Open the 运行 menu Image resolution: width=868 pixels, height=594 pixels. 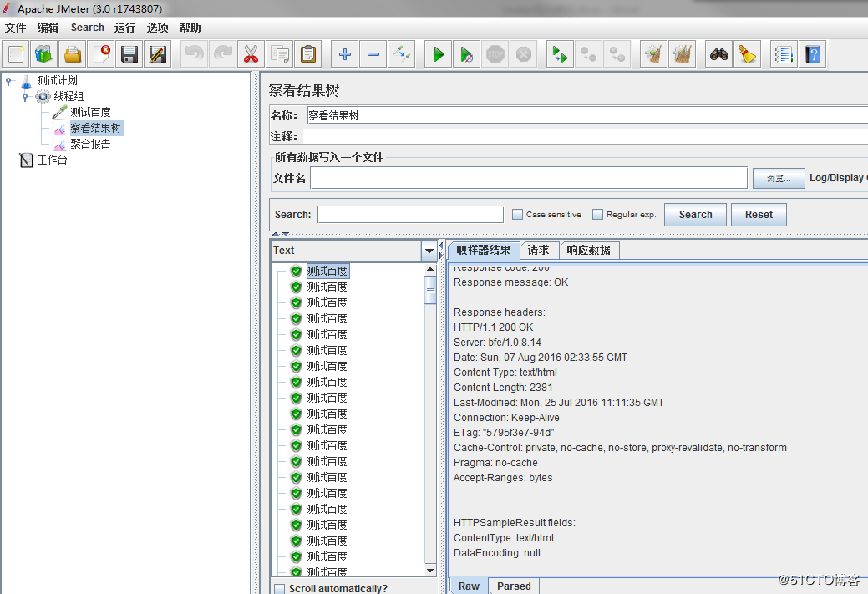point(124,28)
